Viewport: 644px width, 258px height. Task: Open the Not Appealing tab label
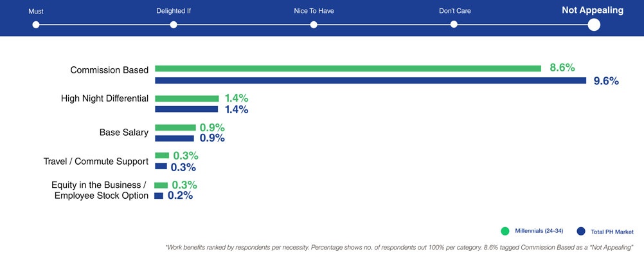tap(592, 10)
